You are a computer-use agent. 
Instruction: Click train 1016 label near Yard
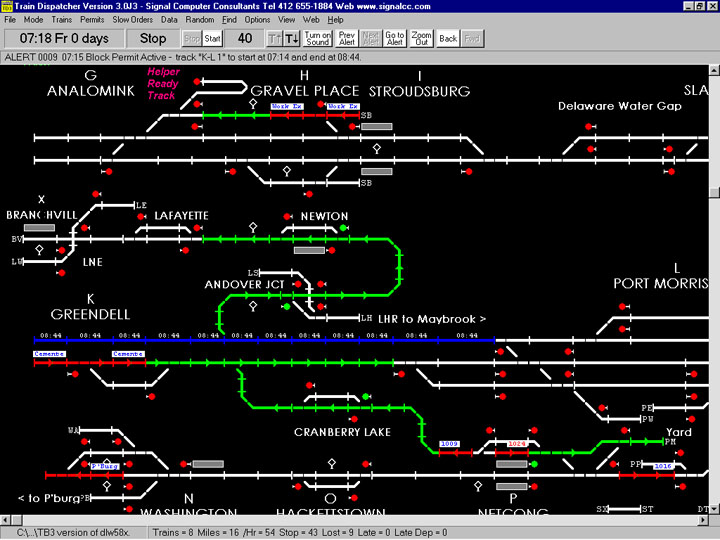[x=663, y=466]
